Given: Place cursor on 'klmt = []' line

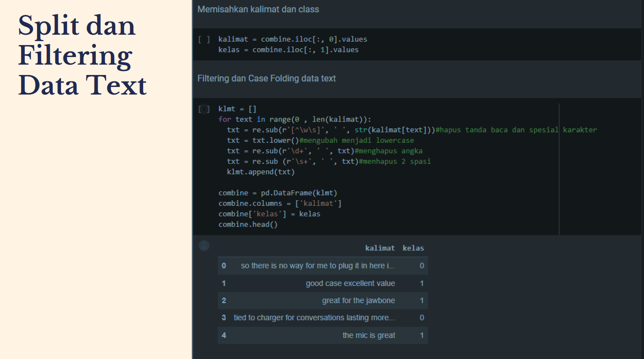Looking at the screenshot, I should (x=237, y=109).
